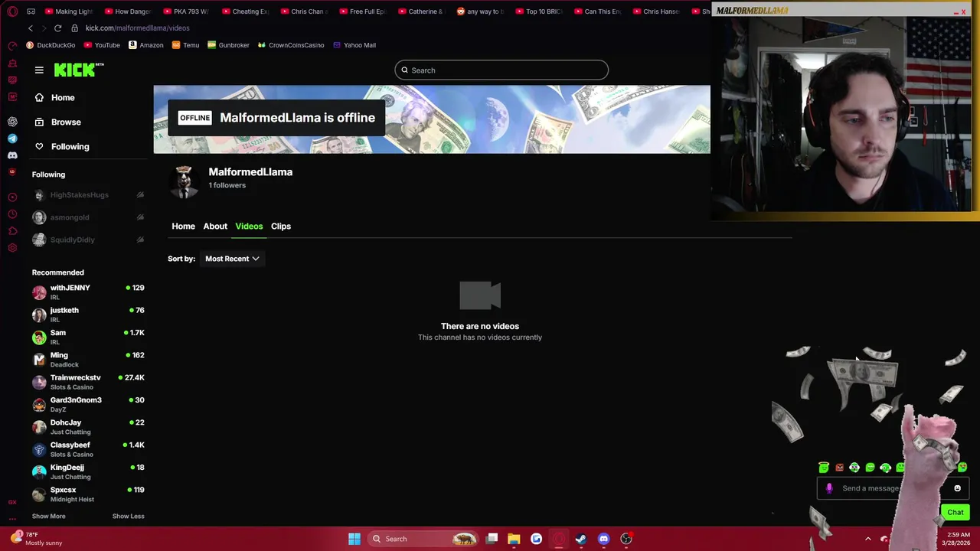
Task: Open Spxcsx recommended channel
Action: [x=88, y=494]
